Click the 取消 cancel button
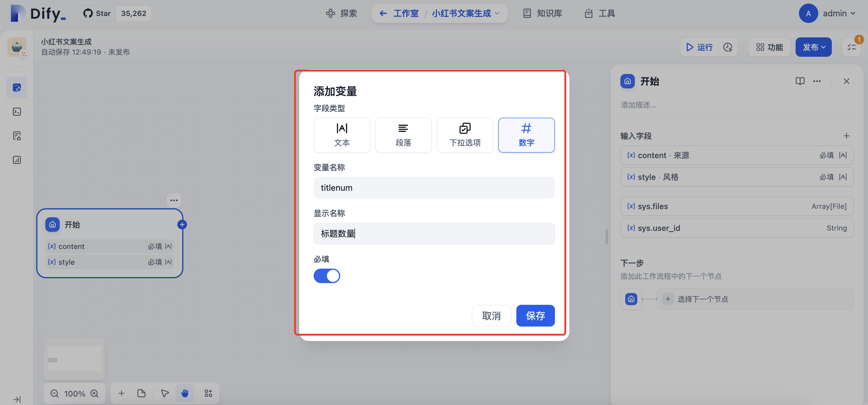Viewport: 868px width, 405px height. [491, 315]
